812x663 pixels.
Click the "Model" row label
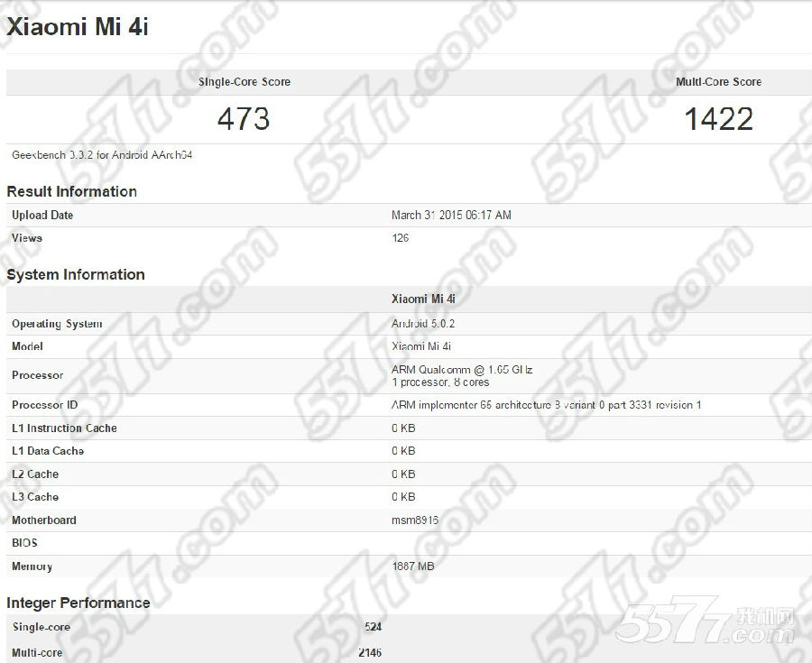click(27, 346)
